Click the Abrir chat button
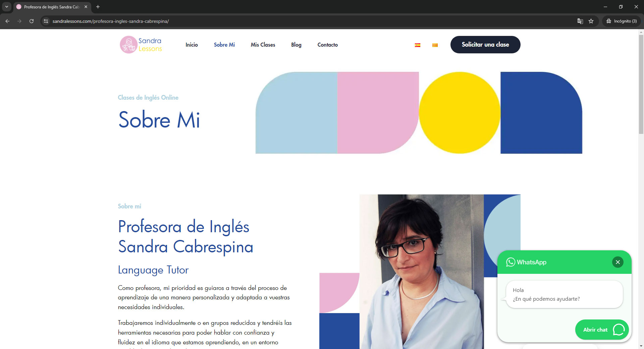Screen dimensions: 644x349 tap(602, 330)
